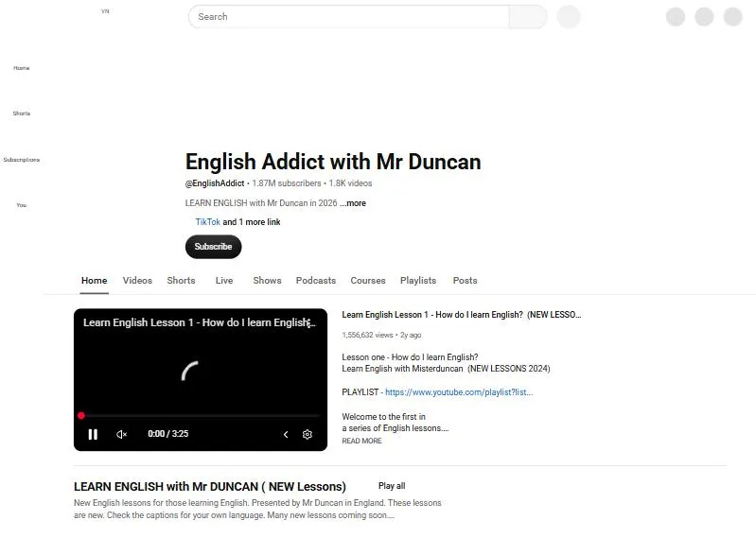Switch to the Playlists tab
Screen dimensions: 756x538
point(418,280)
